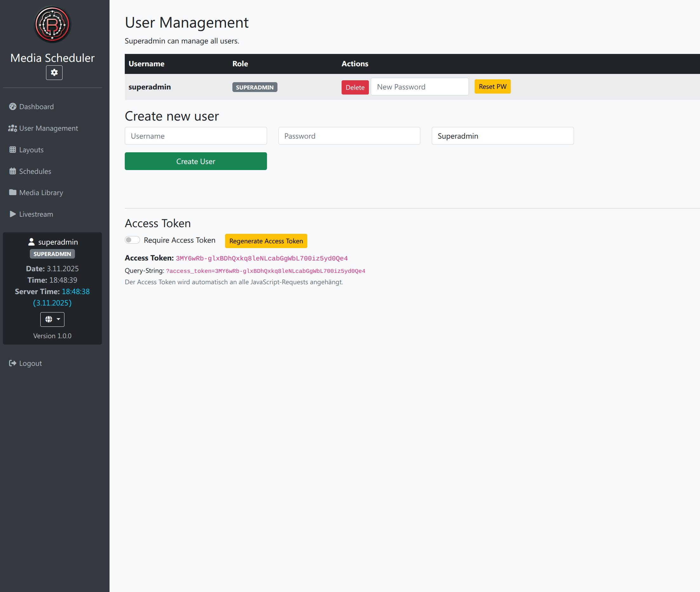Open settings via gear icon
Viewport: 700px width, 592px height.
(x=54, y=72)
